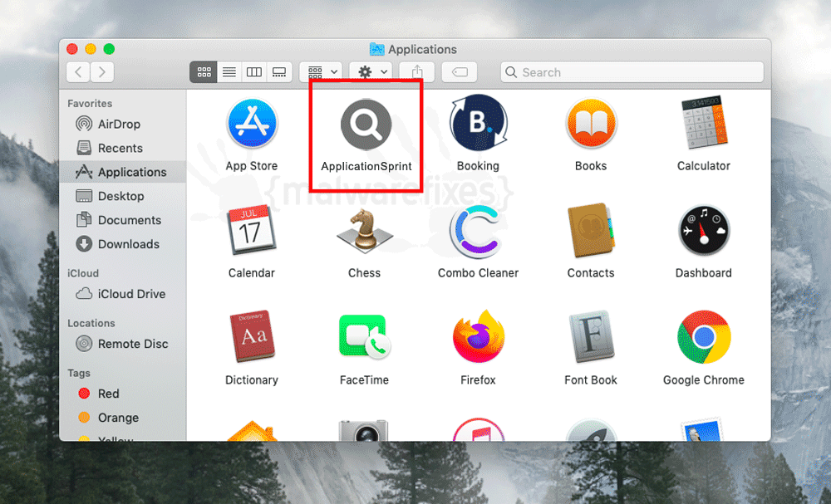Switch to column view
The width and height of the screenshot is (831, 504).
(253, 72)
